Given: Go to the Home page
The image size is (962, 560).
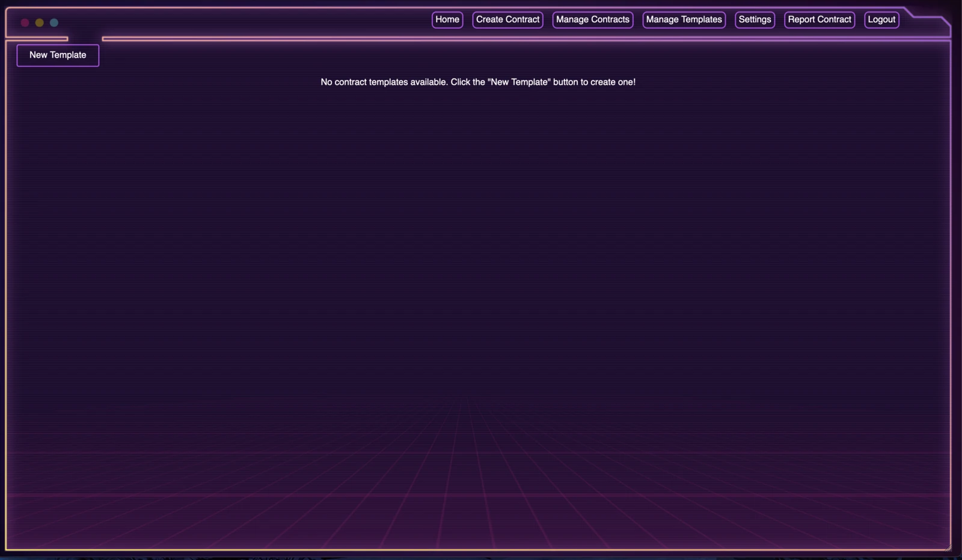Looking at the screenshot, I should pyautogui.click(x=447, y=20).
